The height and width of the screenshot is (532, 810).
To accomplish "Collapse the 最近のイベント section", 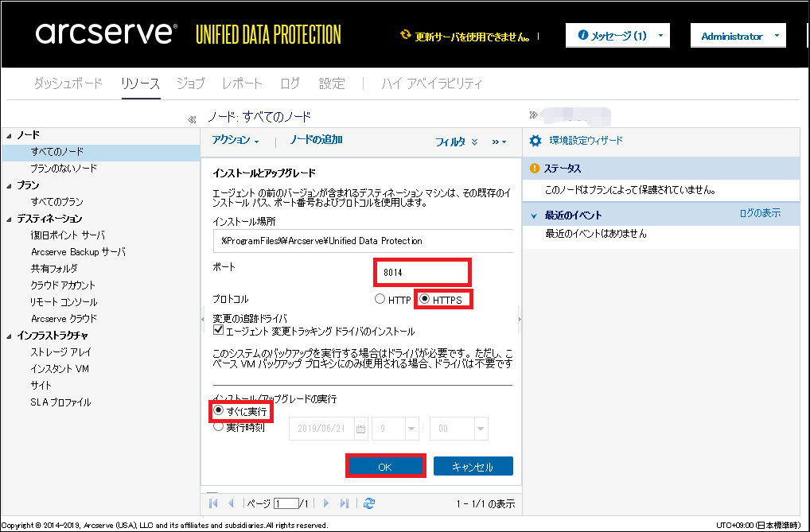I will tap(534, 216).
